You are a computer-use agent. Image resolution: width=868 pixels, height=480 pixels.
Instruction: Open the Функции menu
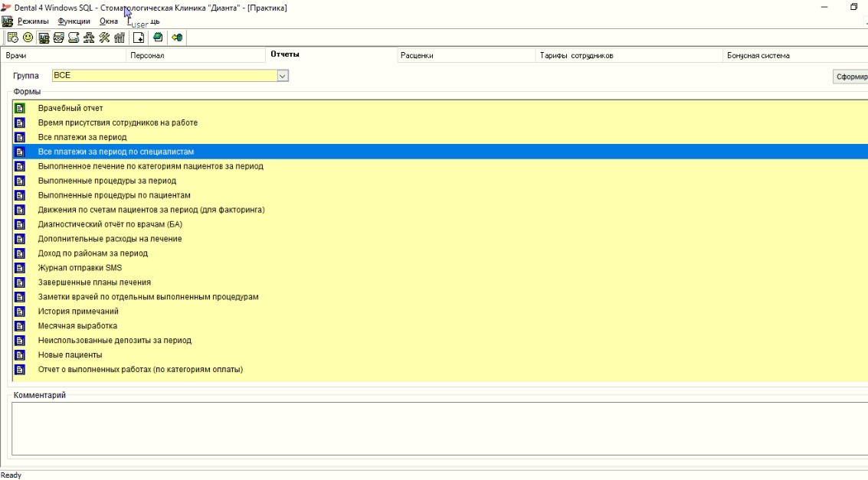74,21
